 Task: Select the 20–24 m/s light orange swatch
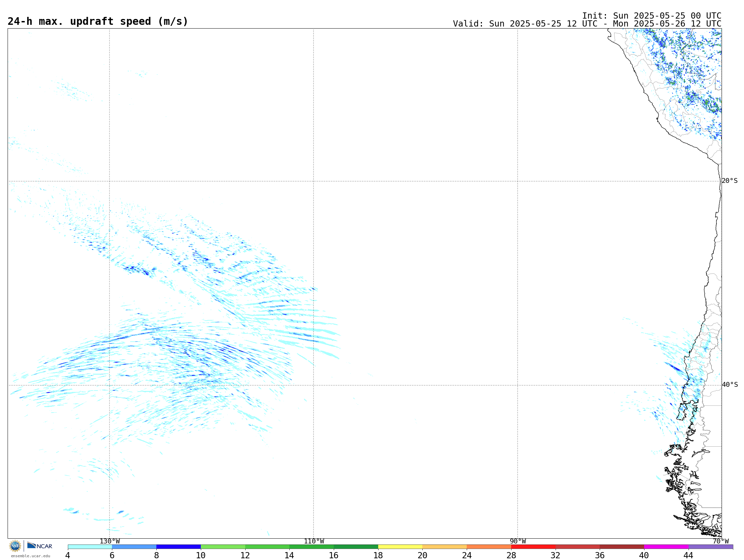445,547
